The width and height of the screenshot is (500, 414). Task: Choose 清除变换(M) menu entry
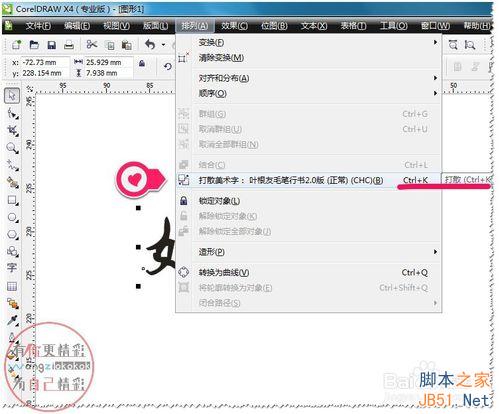click(x=308, y=58)
